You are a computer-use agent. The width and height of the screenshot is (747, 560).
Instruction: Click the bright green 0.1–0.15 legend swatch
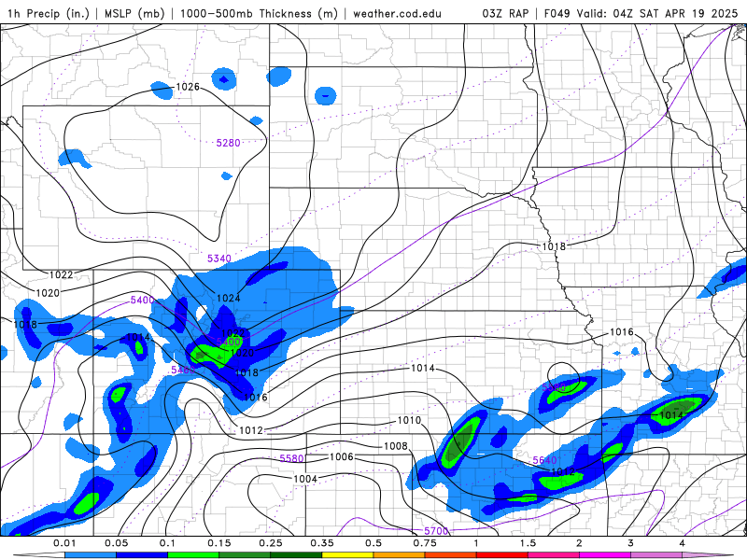[193, 555]
